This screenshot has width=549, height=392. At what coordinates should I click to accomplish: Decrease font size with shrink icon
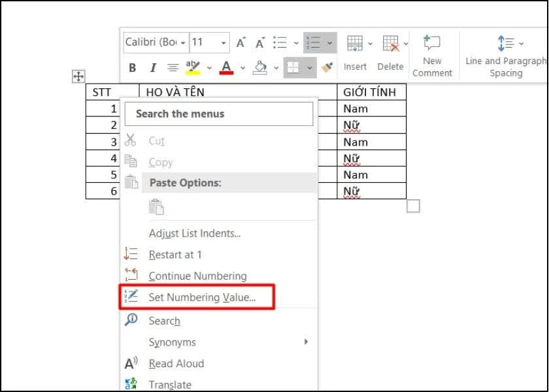(x=260, y=42)
